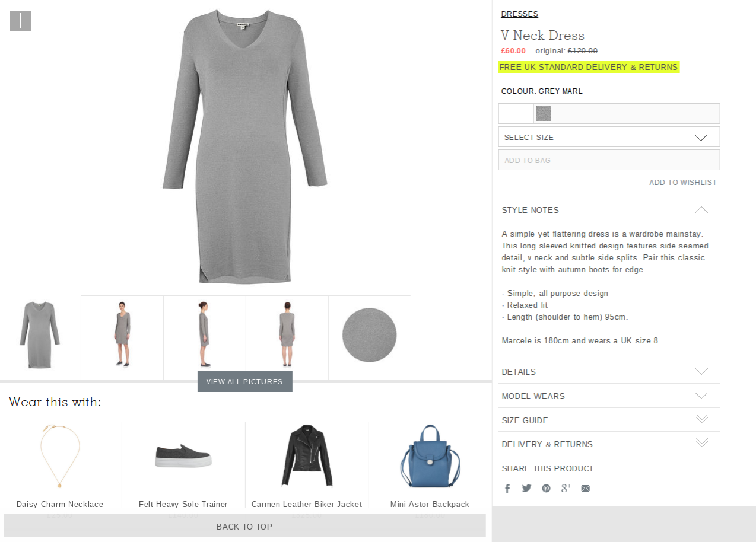Share product on Pinterest
Image resolution: width=756 pixels, height=542 pixels.
pos(546,488)
